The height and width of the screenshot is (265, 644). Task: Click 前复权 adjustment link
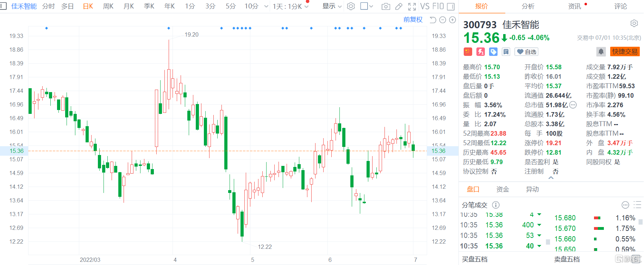pos(413,20)
